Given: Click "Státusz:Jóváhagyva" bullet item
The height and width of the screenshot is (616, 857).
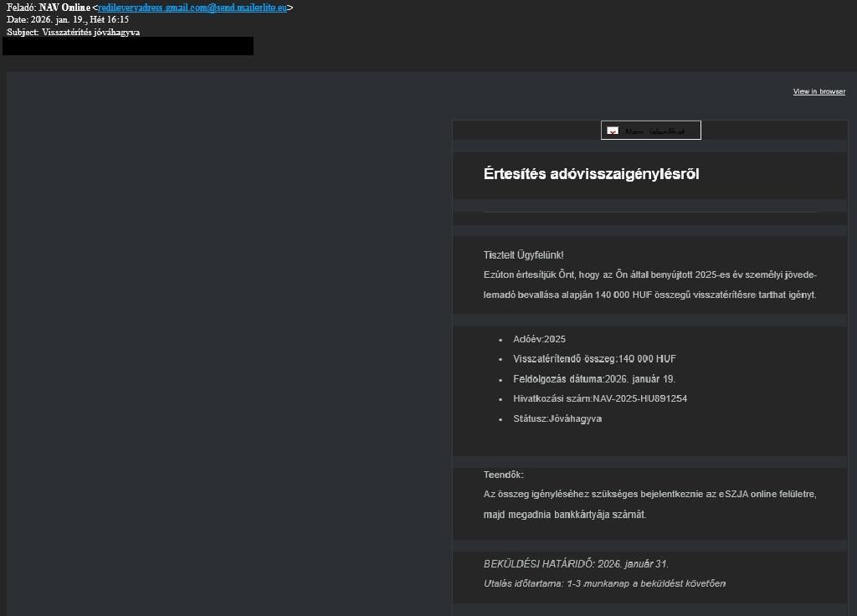Looking at the screenshot, I should point(556,418).
